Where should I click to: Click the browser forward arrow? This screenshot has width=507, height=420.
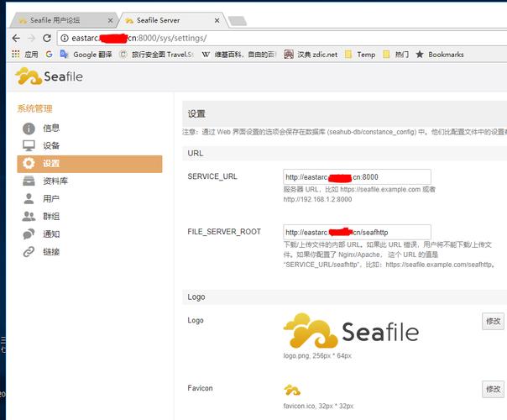[x=31, y=38]
